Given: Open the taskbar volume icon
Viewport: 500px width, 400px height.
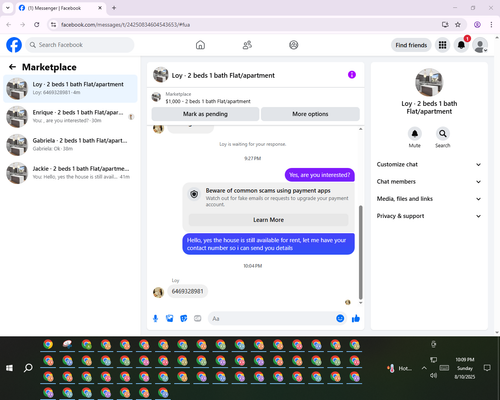Looking at the screenshot, I should pyautogui.click(x=433, y=376).
